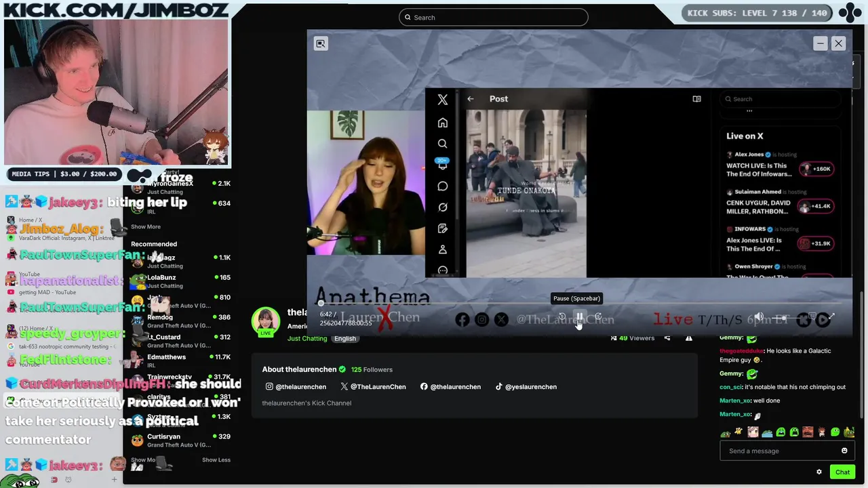Open Curtisryan channel in Recommended
This screenshot has width=868, height=488.
tap(180, 441)
